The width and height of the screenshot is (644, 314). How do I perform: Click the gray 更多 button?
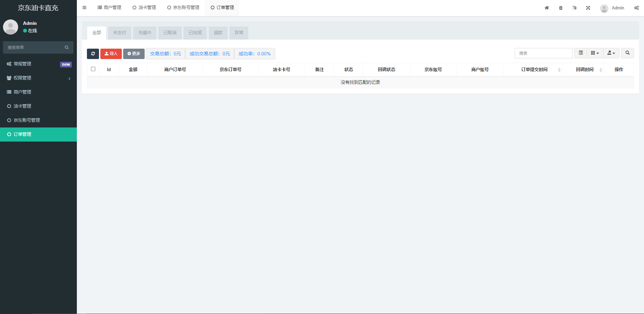tap(134, 54)
